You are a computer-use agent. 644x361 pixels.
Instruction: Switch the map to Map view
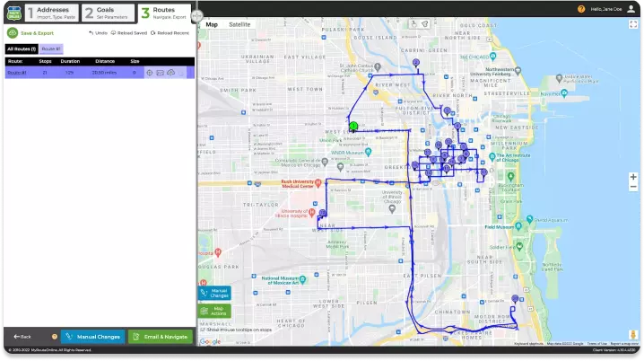point(212,24)
